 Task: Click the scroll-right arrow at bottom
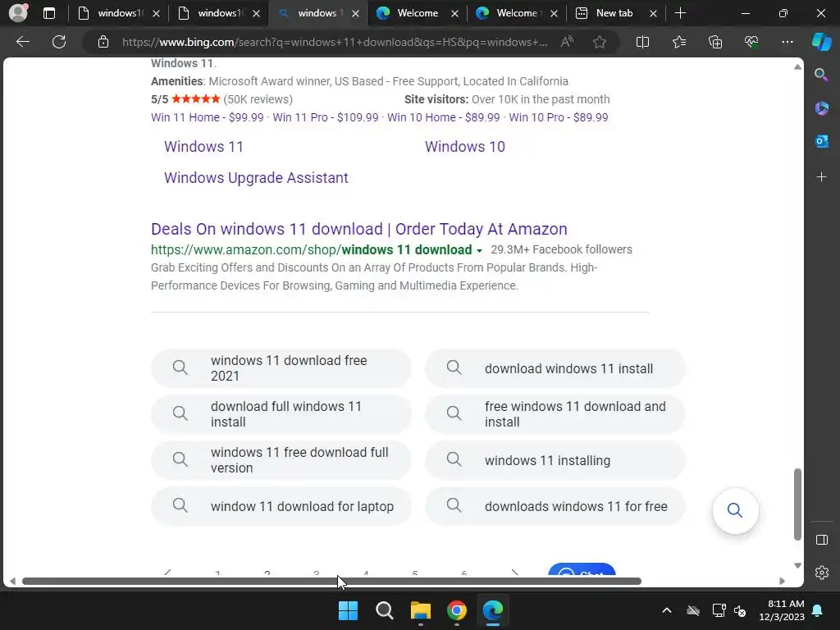(782, 582)
